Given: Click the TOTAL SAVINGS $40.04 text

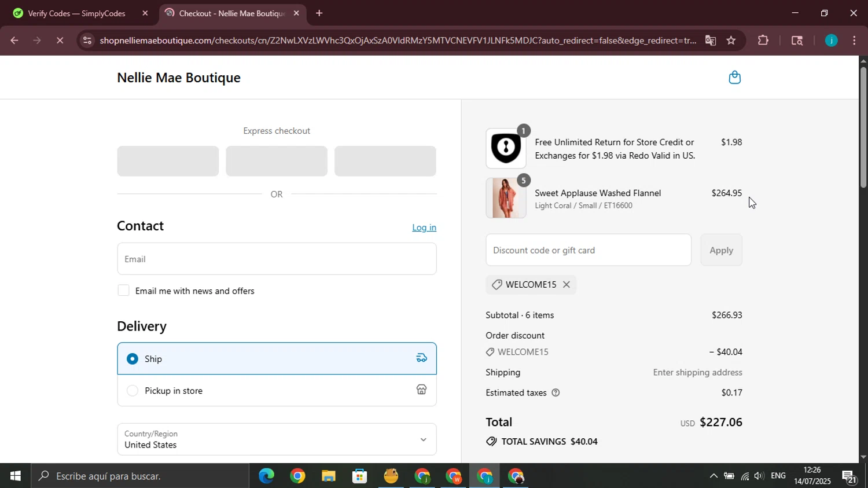Looking at the screenshot, I should (549, 442).
